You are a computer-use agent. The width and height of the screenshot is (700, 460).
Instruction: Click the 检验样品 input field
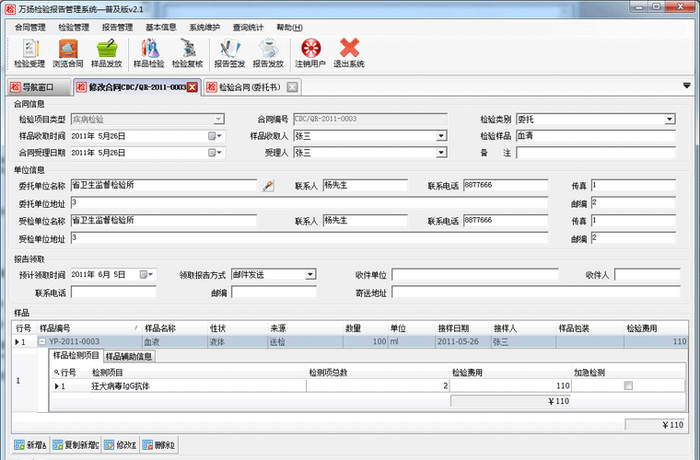tap(596, 136)
